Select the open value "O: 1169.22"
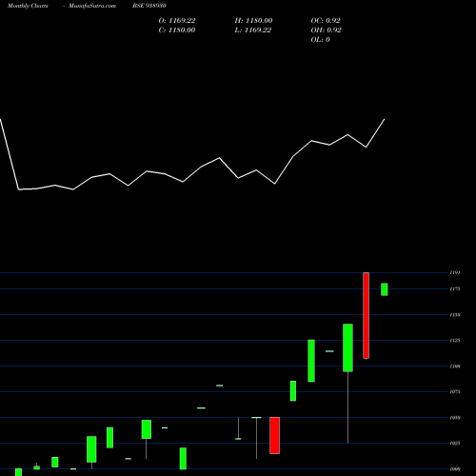Screen dimensions: 476x476 (177, 21)
